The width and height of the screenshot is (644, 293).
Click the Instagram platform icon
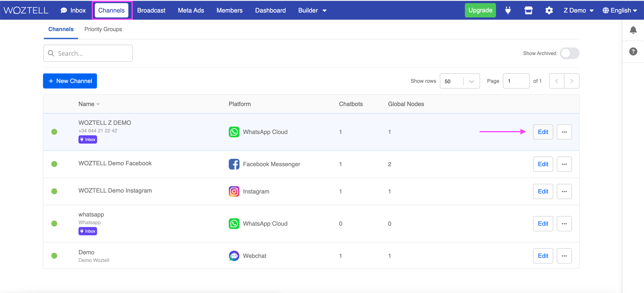pos(234,191)
